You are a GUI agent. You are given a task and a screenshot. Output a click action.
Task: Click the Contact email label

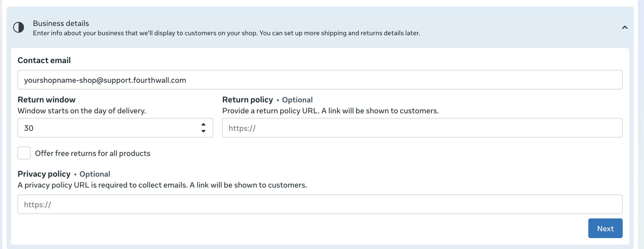click(x=44, y=60)
